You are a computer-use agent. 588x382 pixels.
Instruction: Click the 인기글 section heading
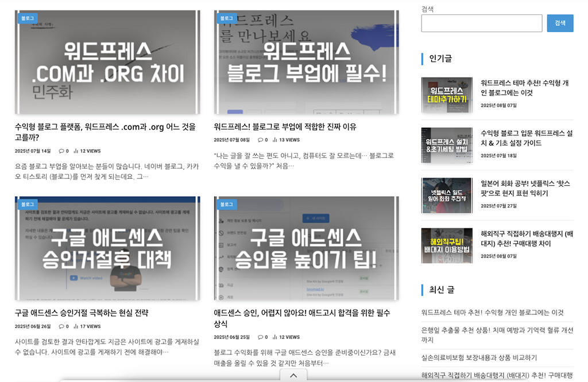coord(440,59)
